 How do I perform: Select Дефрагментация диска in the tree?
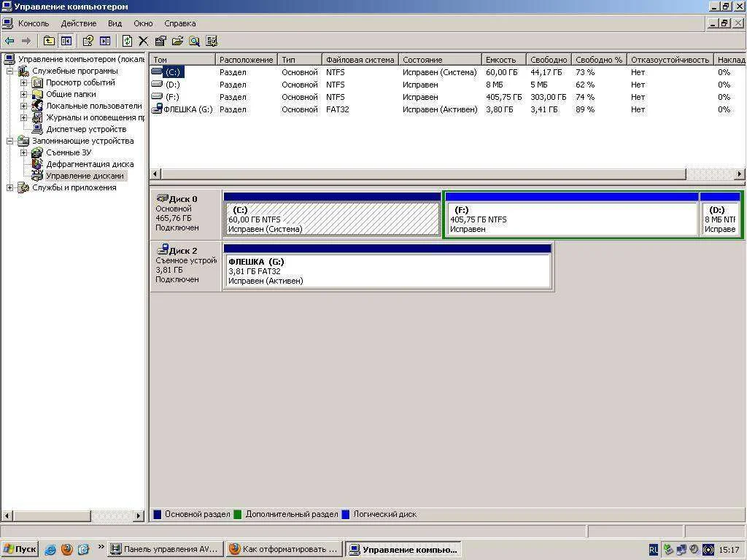(90, 164)
